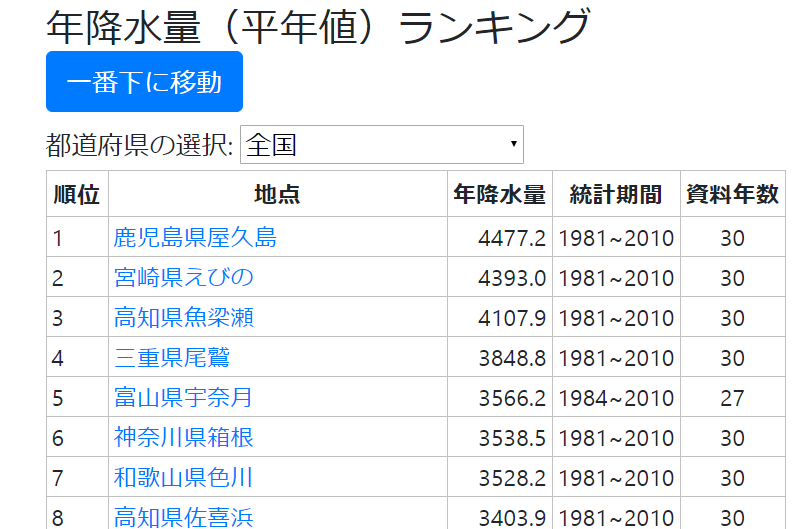Click the 年降水量（平年値）ランキング page heading
The height and width of the screenshot is (529, 795).
(318, 27)
